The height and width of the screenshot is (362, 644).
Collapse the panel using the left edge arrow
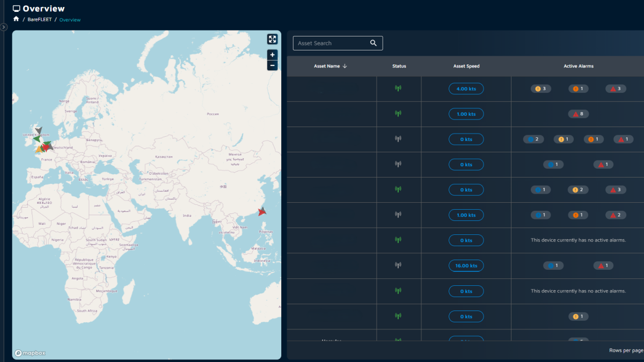pos(4,26)
